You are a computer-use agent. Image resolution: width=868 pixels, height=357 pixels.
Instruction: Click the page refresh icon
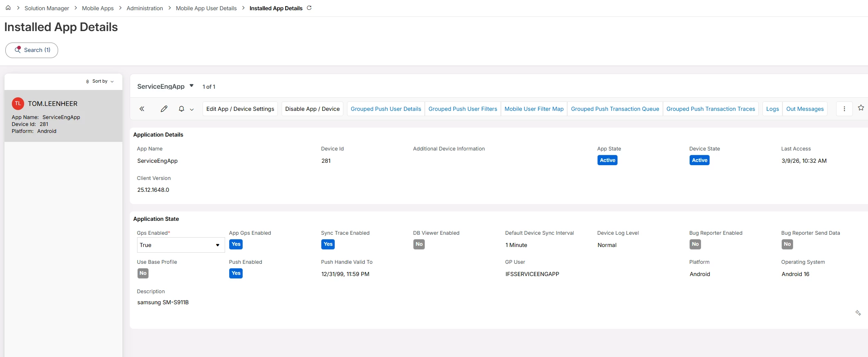pyautogui.click(x=309, y=8)
